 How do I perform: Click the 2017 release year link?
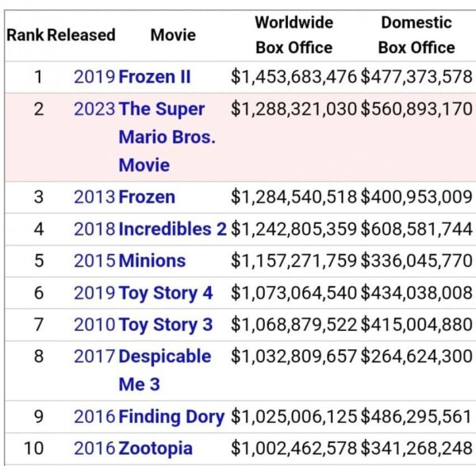coord(94,356)
